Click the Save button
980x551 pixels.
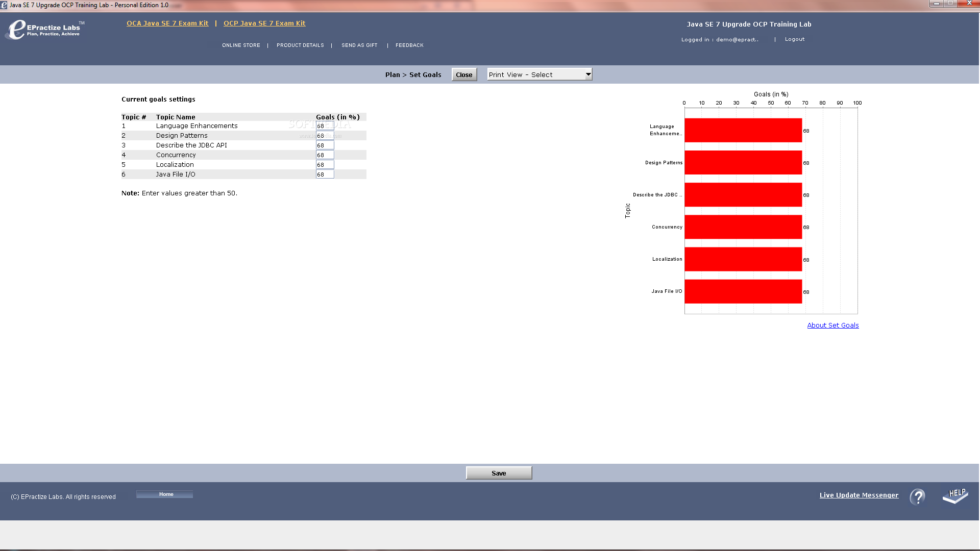(499, 473)
